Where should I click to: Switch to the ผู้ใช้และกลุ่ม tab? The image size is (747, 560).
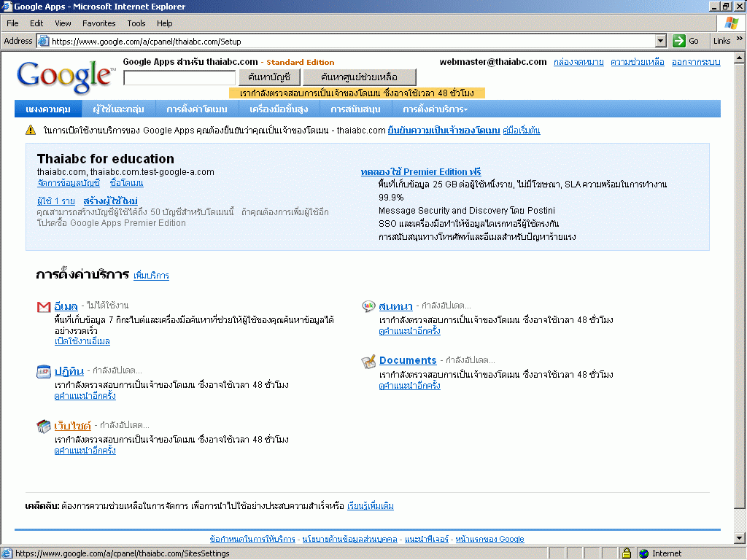(x=118, y=109)
